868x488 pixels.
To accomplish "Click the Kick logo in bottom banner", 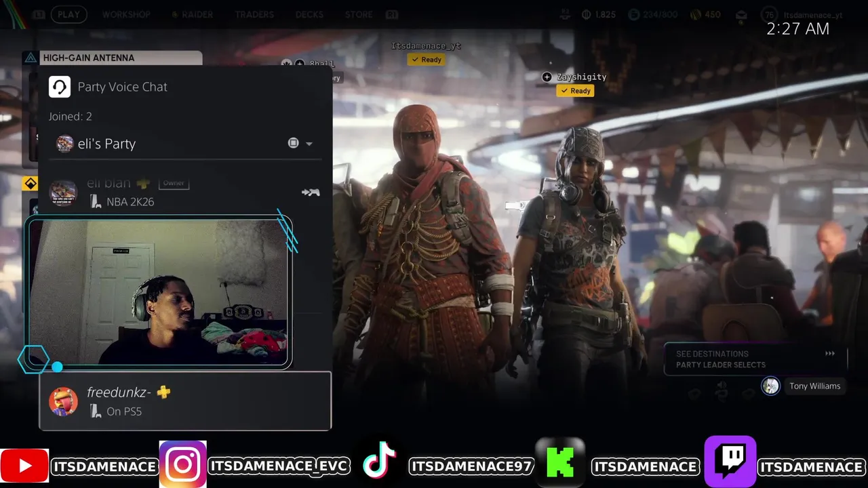I will coord(560,462).
